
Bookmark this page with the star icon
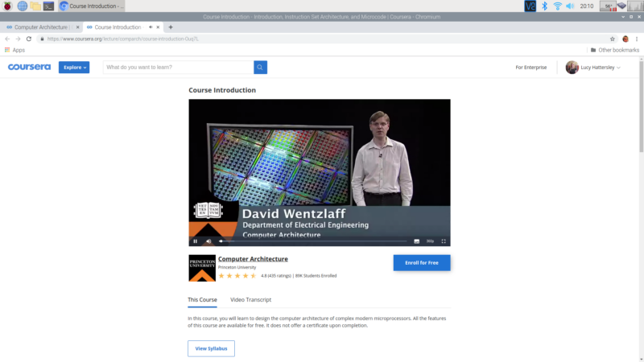coord(612,39)
